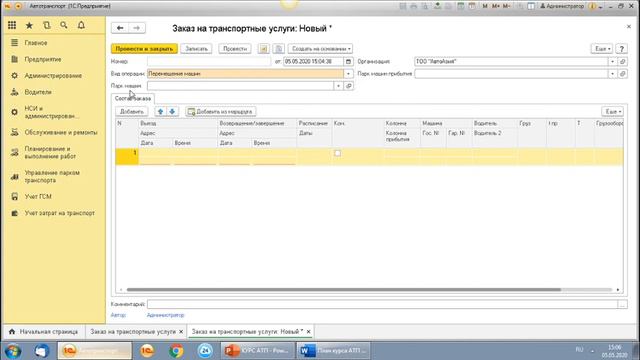Open Управление парком транспорта section
Viewport: 640px width, 360px height.
click(x=52, y=176)
